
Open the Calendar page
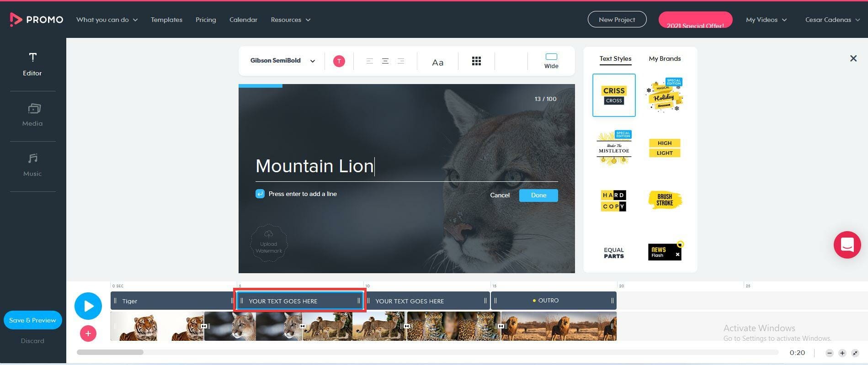(243, 20)
